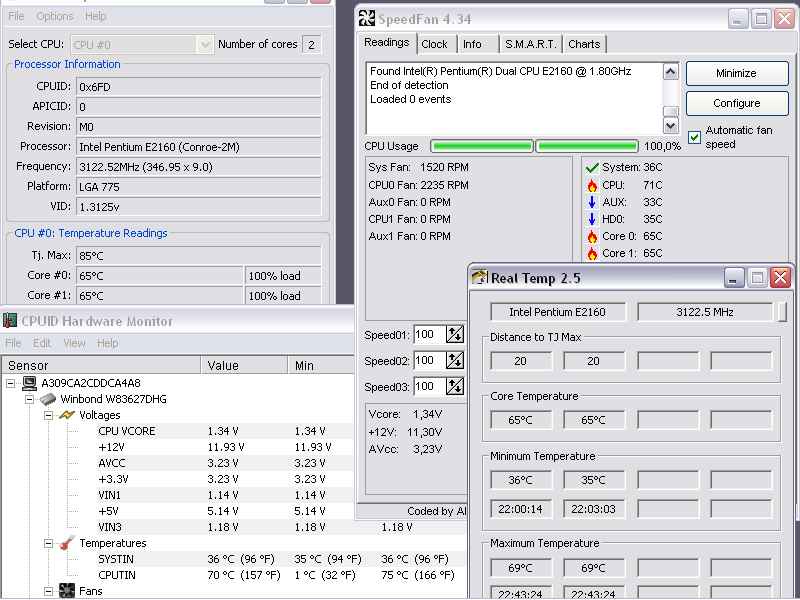Screen dimensions: 800x600
Task: Adjust the Speed02 spinner arrows
Action: click(454, 360)
